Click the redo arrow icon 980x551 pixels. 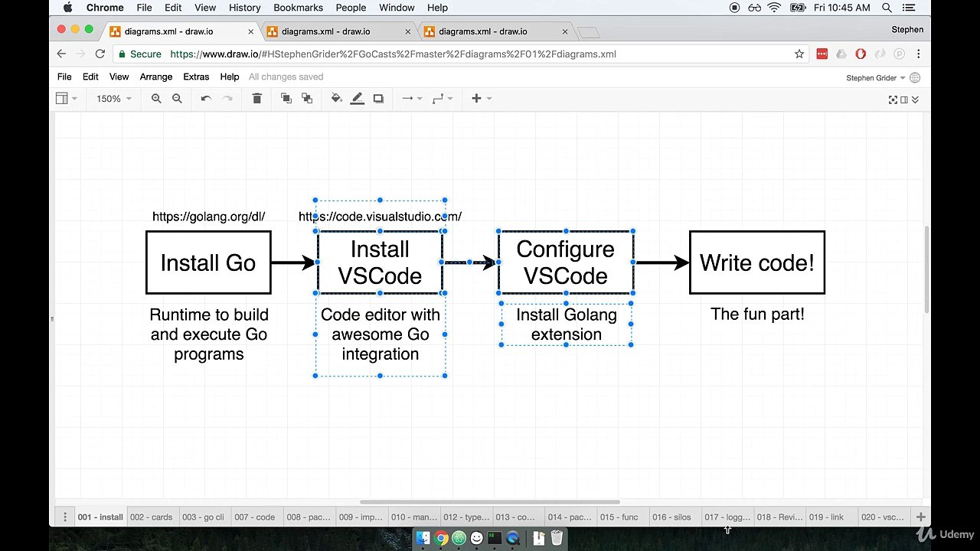point(227,99)
